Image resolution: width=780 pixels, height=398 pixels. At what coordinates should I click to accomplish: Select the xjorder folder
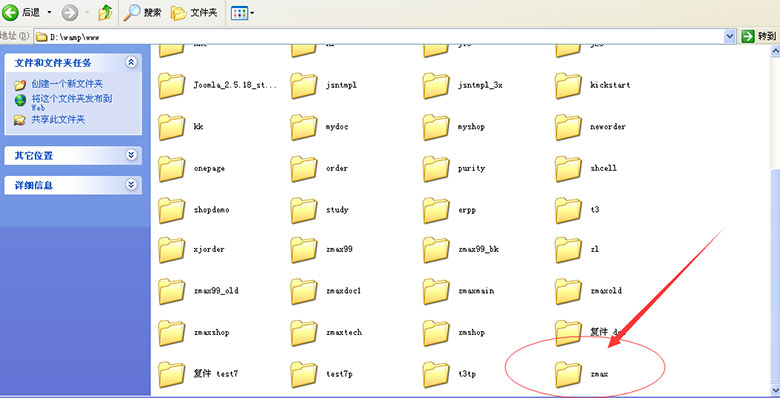click(191, 249)
